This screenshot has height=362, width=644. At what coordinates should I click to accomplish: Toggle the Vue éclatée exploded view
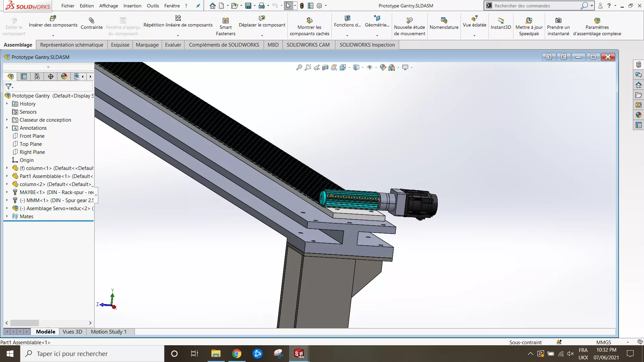click(x=474, y=21)
